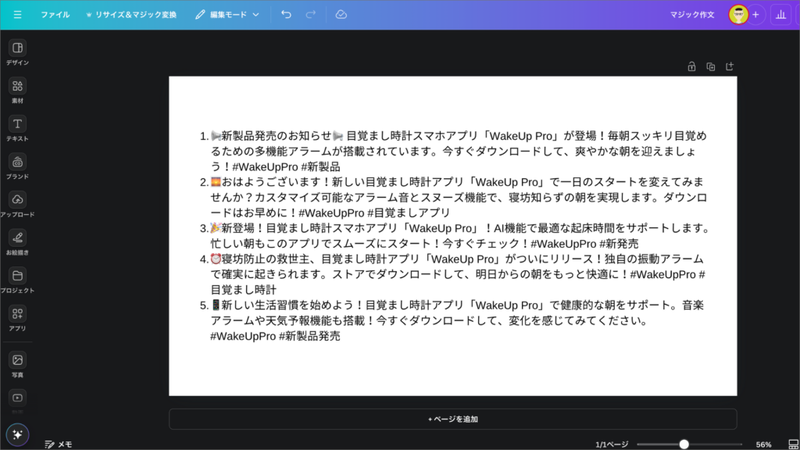800x450 pixels.
Task: Click the 56% zoom percentage
Action: pyautogui.click(x=763, y=445)
